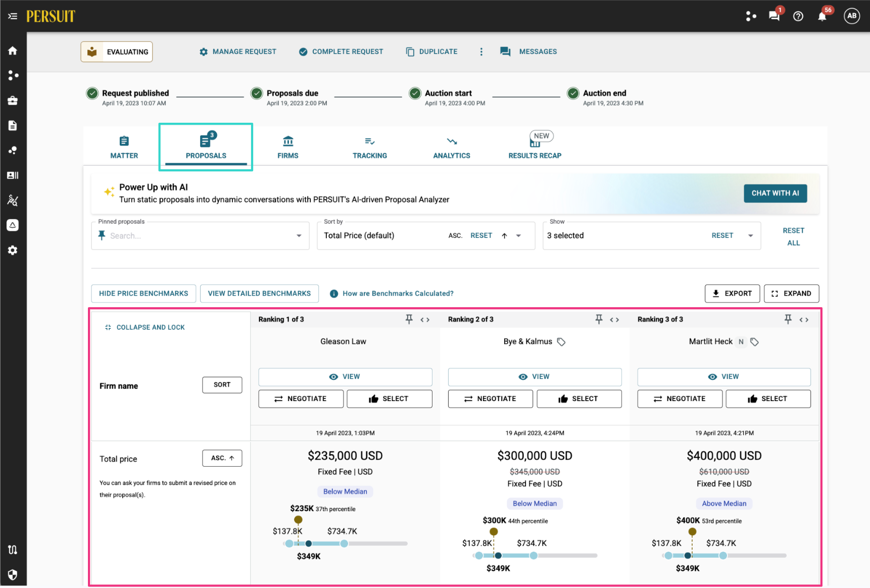The height and width of the screenshot is (588, 870).
Task: Click the help question mark icon
Action: pyautogui.click(x=798, y=16)
